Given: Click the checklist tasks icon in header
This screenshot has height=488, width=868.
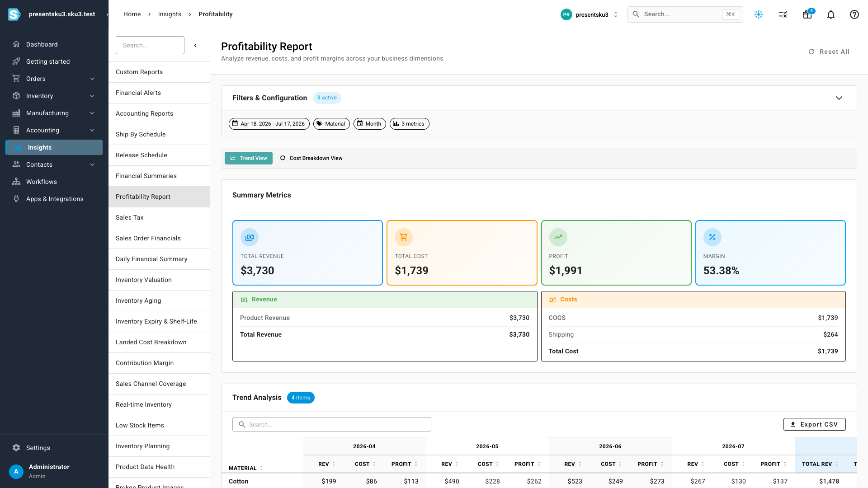Looking at the screenshot, I should click(783, 14).
